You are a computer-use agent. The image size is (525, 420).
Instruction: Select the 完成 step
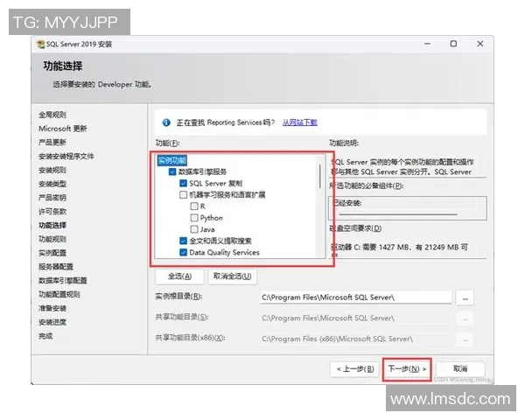click(45, 336)
